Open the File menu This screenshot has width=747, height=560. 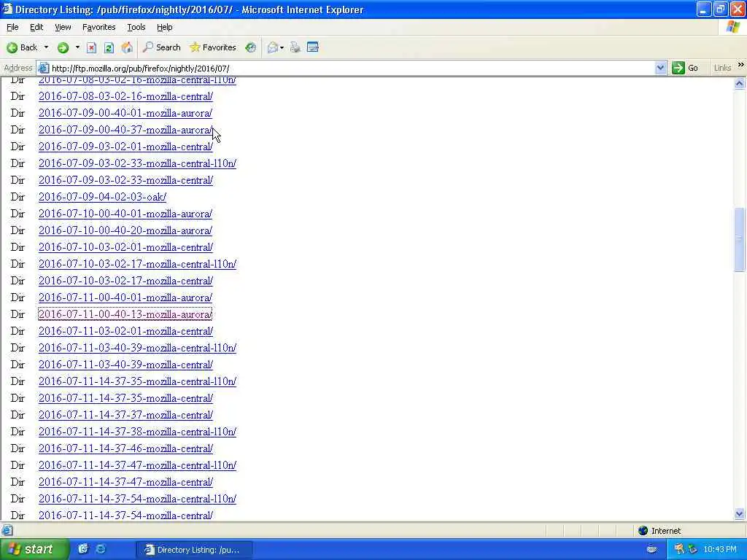12,27
